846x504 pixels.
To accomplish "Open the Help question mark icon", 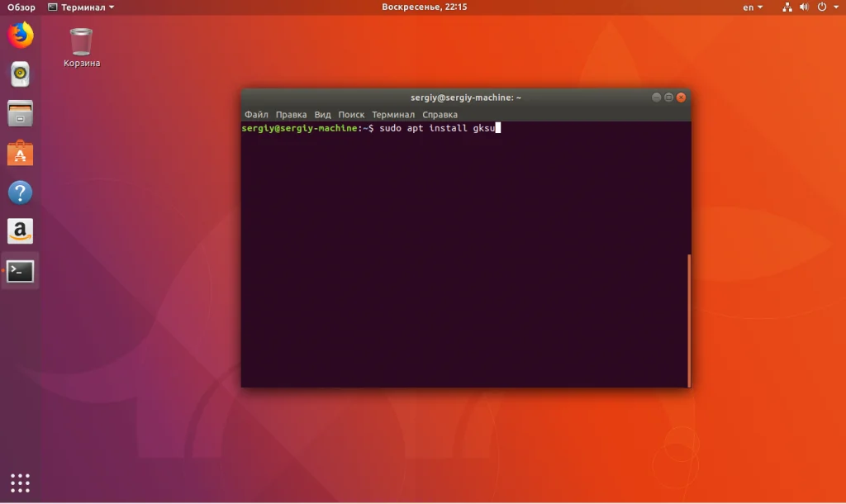I will [x=21, y=193].
